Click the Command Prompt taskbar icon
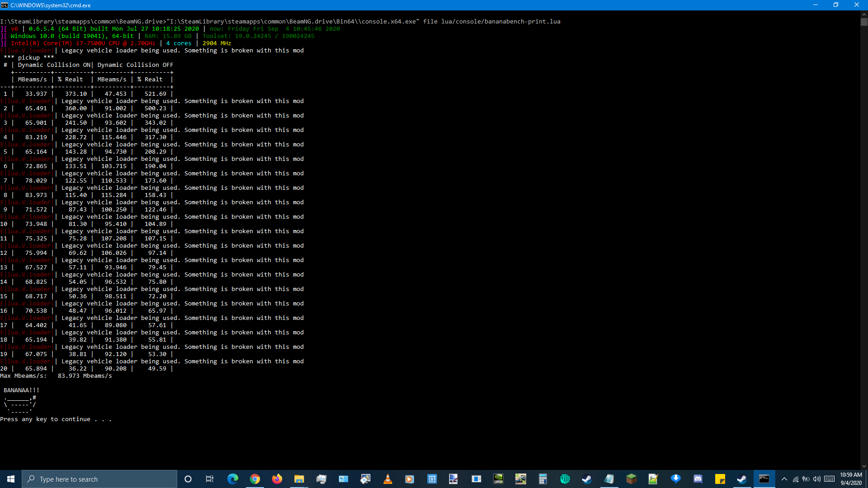The height and width of the screenshot is (488, 868). pos(764,479)
